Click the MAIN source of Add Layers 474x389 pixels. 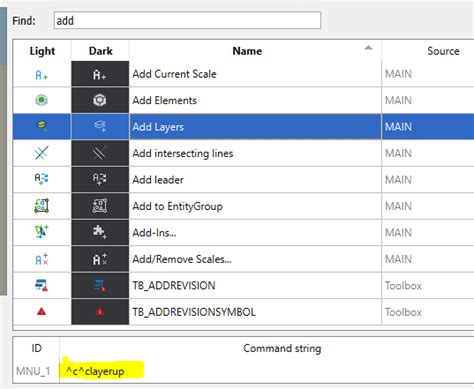[398, 127]
